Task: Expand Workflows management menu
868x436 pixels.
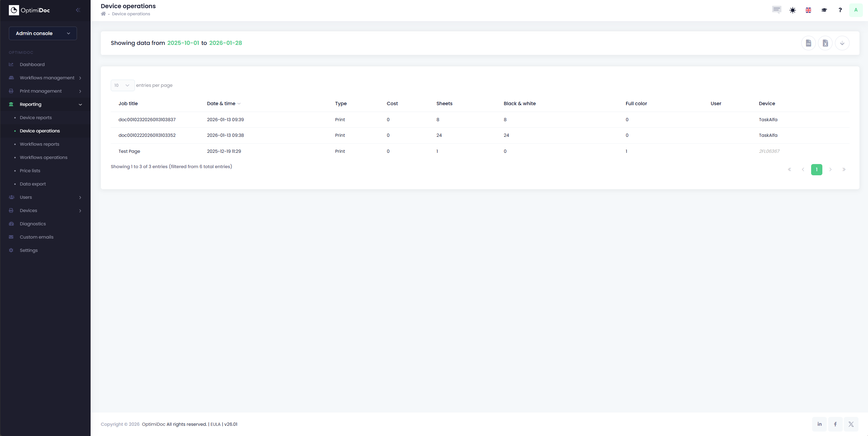Action: click(x=47, y=78)
